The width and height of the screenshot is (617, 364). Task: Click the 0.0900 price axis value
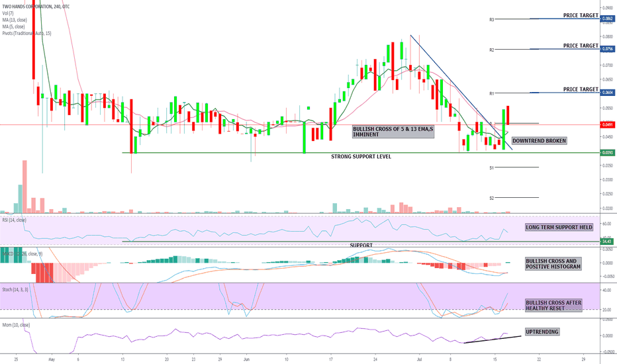608,8
